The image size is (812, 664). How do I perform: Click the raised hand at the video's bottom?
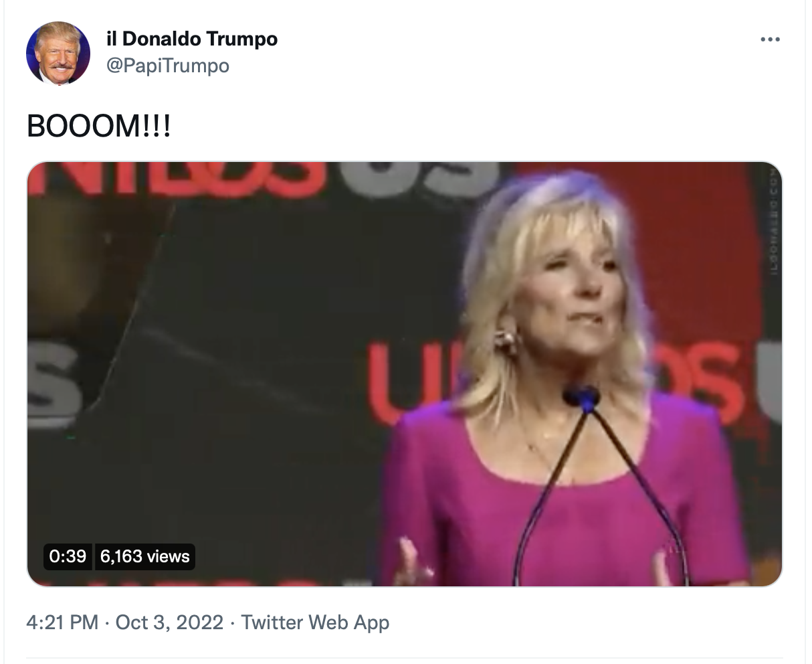[409, 562]
